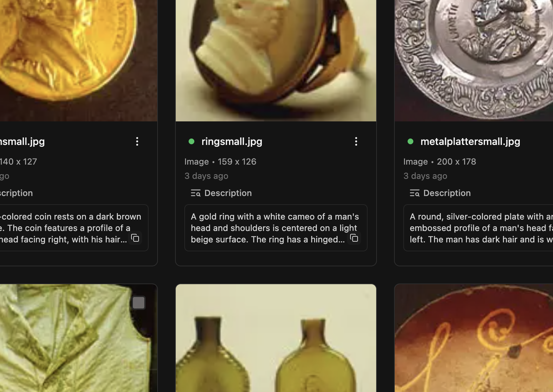This screenshot has height=392, width=553.
Task: Tick the selection checkbox on the vest image
Action: tap(139, 303)
